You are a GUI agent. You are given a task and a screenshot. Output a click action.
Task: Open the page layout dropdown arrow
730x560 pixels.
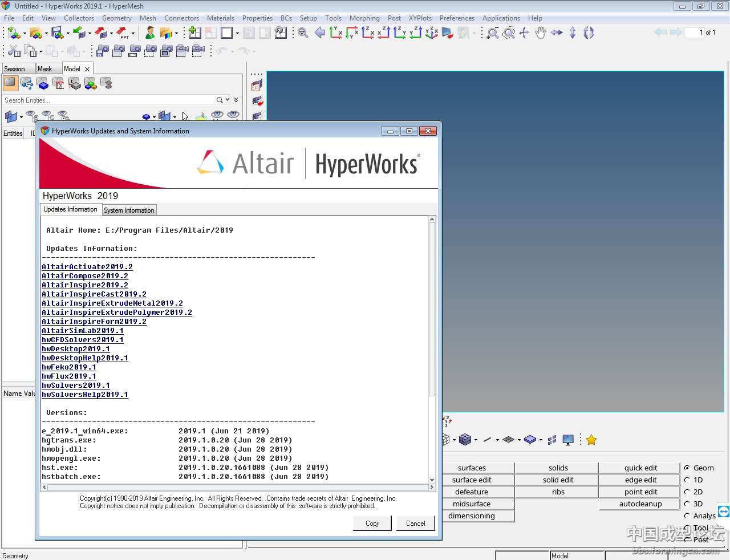click(x=237, y=33)
